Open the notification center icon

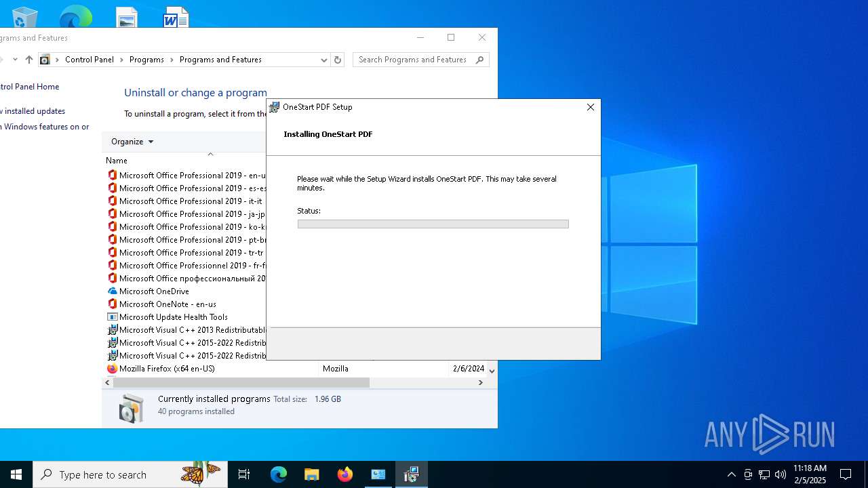pyautogui.click(x=846, y=474)
